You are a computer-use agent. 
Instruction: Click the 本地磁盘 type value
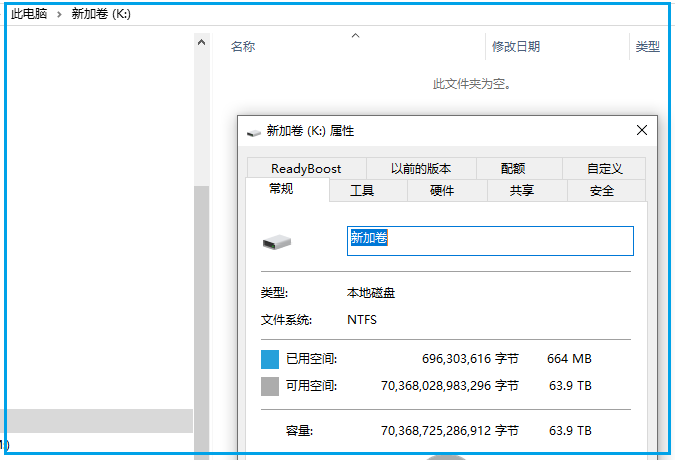pyautogui.click(x=371, y=293)
